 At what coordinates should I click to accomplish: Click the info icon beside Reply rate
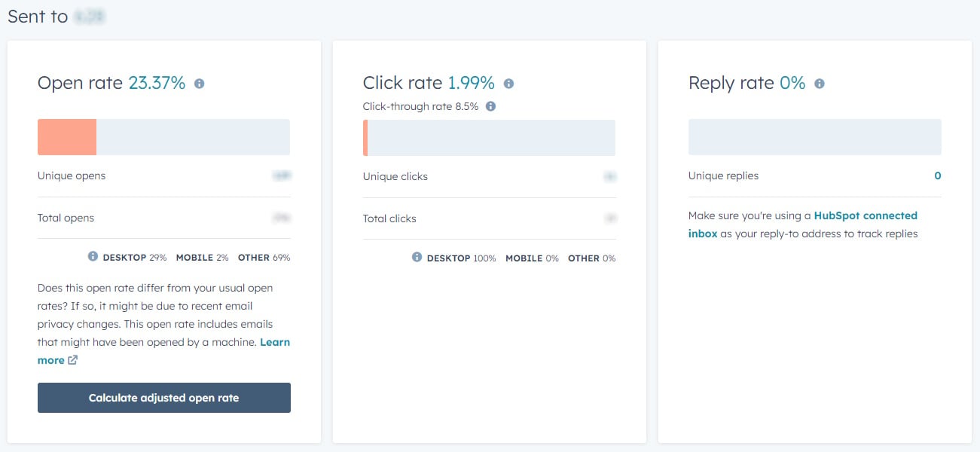819,84
